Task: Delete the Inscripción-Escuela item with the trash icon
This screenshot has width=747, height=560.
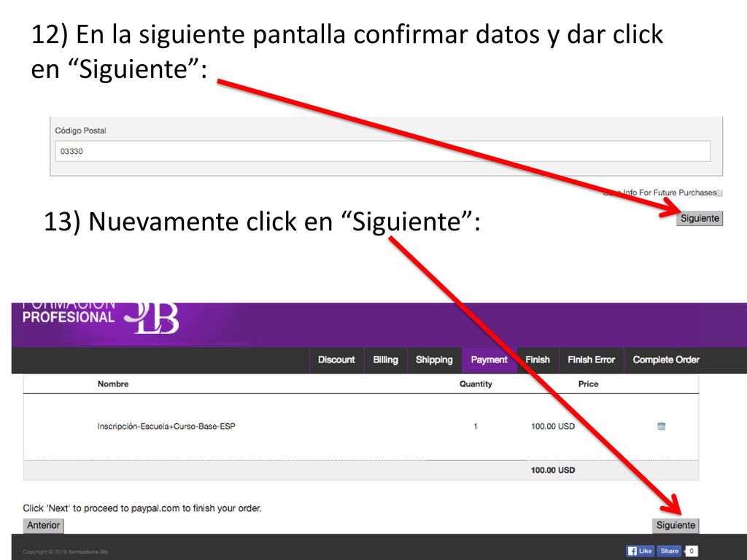Action: (661, 426)
